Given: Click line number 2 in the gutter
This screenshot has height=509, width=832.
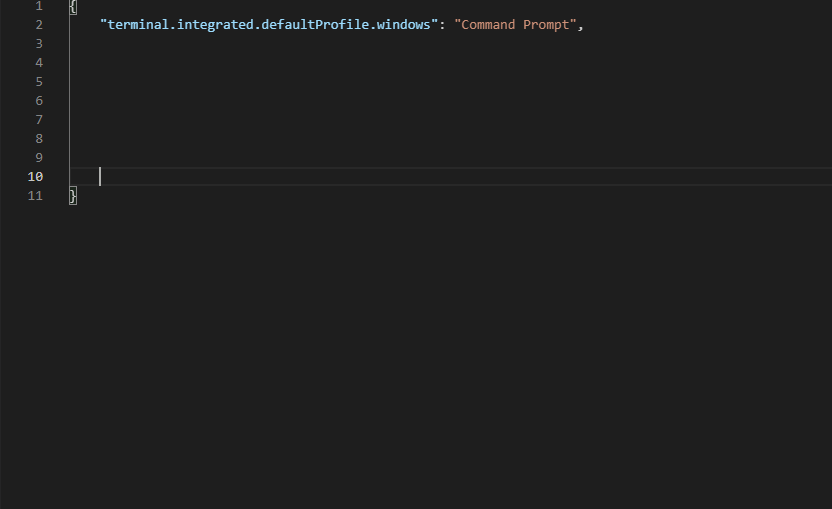Looking at the screenshot, I should (39, 25).
